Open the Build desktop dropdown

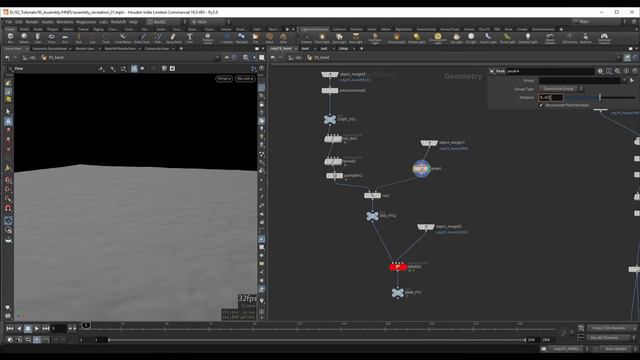(167, 22)
